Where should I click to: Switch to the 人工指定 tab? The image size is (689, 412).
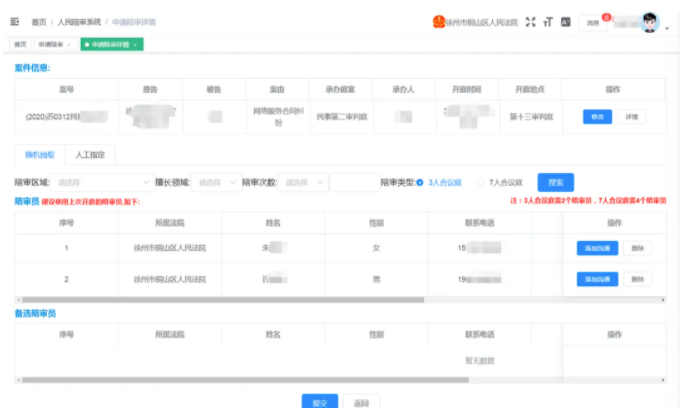click(x=91, y=155)
